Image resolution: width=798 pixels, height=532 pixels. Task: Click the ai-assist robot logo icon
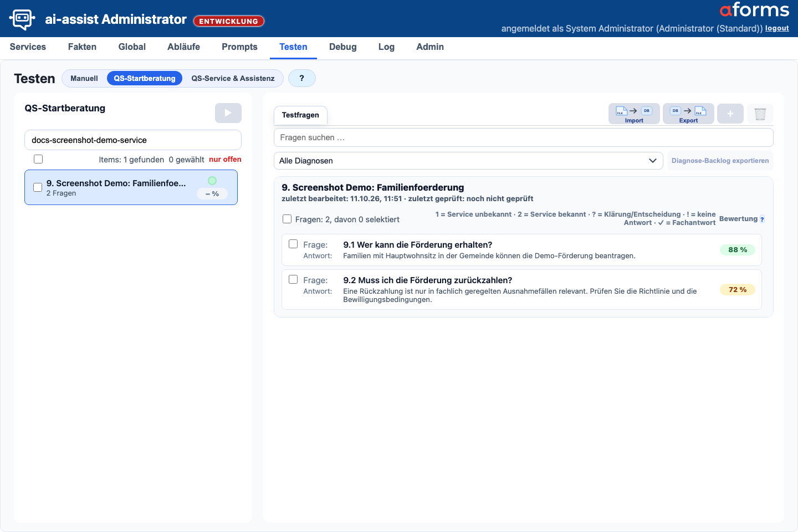coord(22,19)
